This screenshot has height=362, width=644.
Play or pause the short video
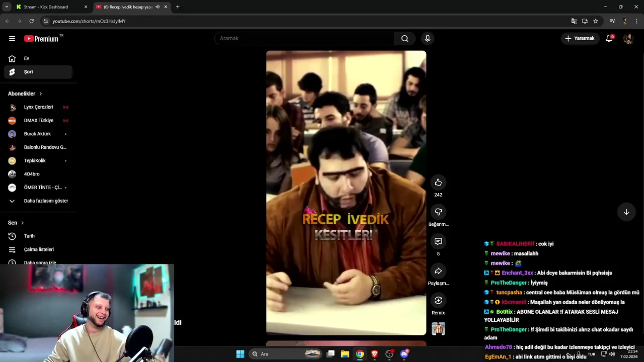[346, 193]
